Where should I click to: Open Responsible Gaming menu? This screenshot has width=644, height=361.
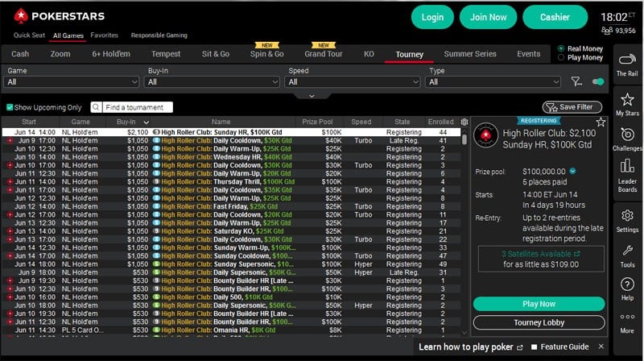coord(159,35)
